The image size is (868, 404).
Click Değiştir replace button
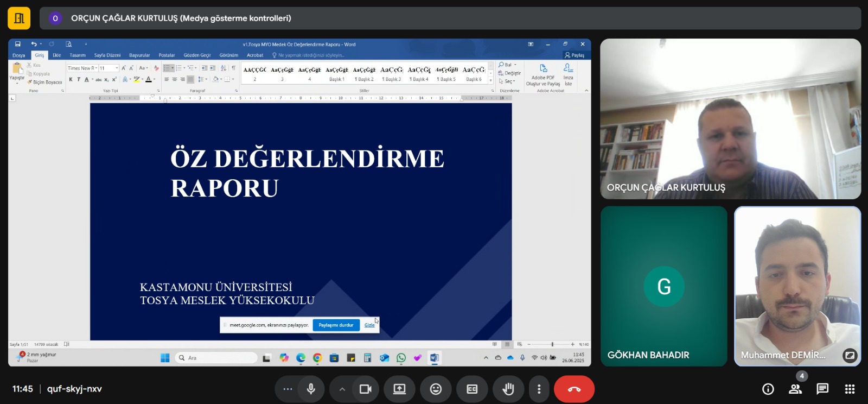tap(509, 73)
